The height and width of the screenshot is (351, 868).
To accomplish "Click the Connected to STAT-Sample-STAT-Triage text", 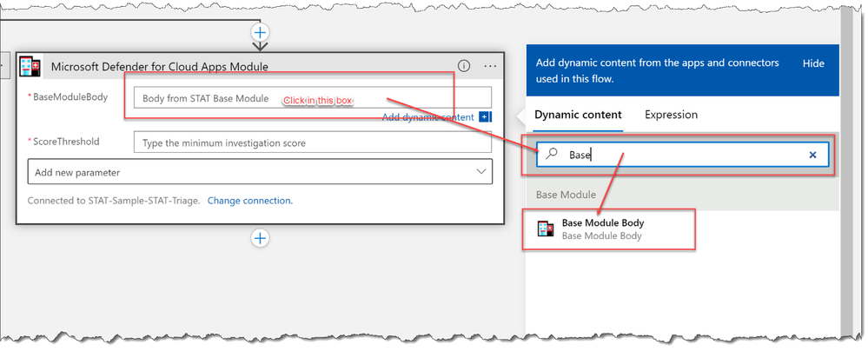I will (114, 201).
